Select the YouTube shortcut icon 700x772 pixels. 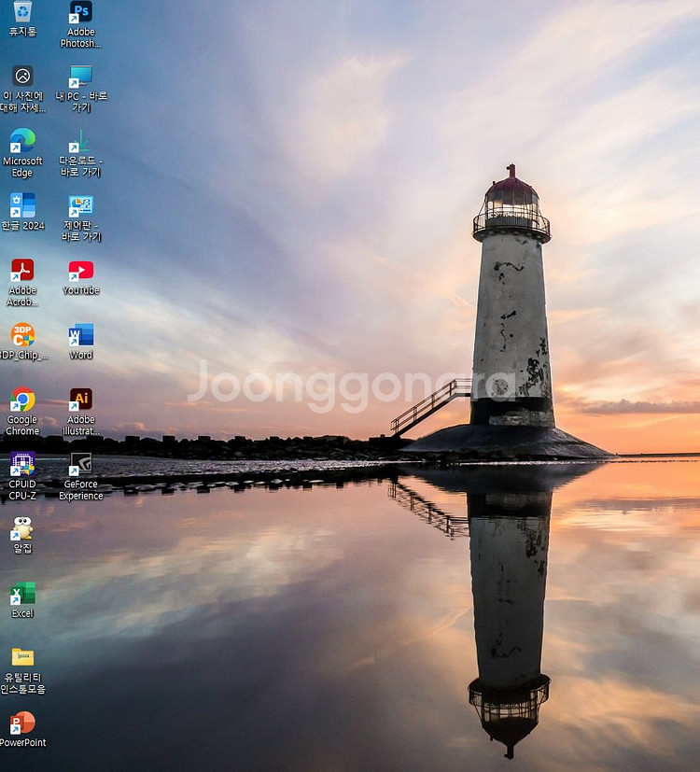(81, 271)
